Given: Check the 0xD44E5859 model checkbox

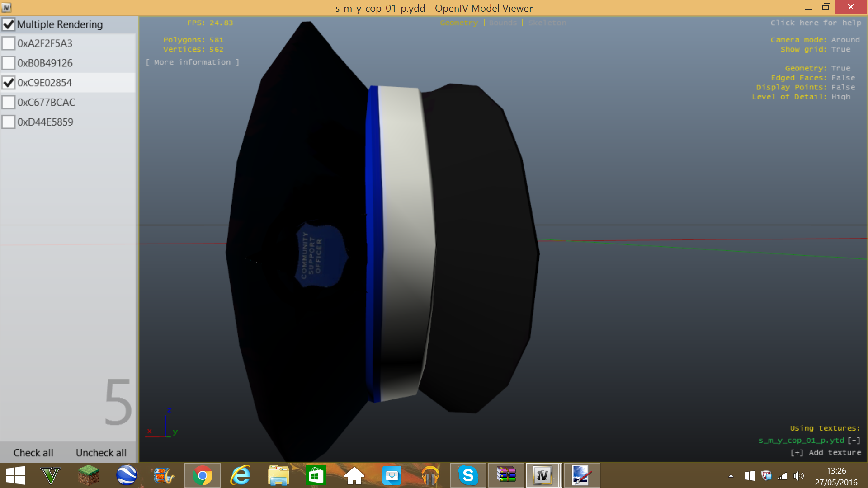Looking at the screenshot, I should (9, 122).
